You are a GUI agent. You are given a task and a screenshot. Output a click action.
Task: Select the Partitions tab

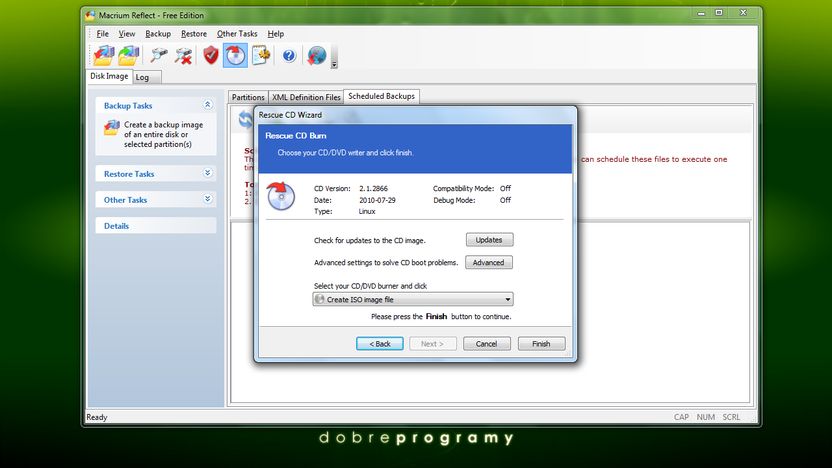[x=248, y=97]
